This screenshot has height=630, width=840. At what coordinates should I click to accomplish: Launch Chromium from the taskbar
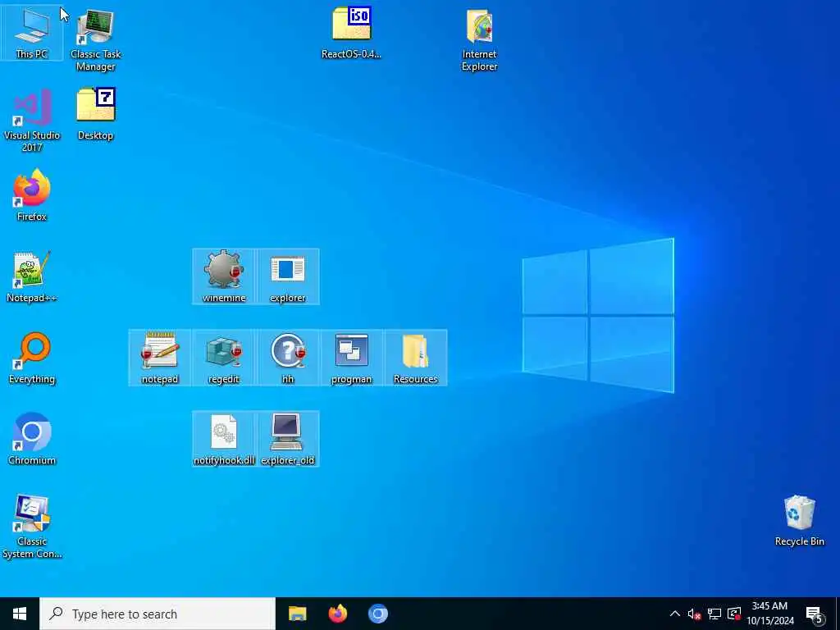tap(377, 614)
